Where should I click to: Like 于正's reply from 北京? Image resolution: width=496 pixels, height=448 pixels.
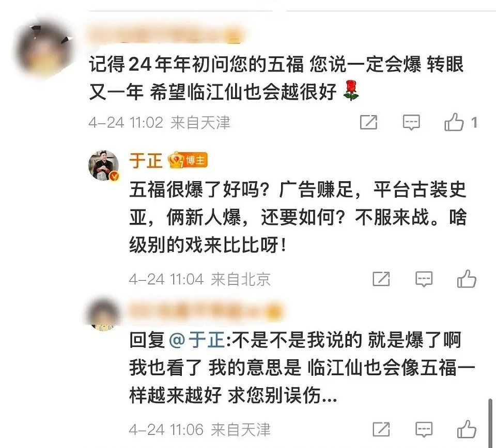click(x=467, y=278)
